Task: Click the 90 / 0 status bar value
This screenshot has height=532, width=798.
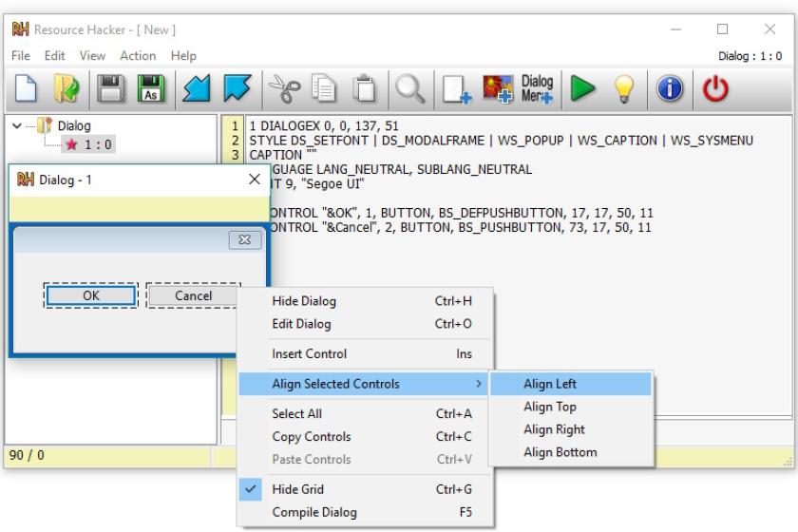Action: tap(27, 455)
